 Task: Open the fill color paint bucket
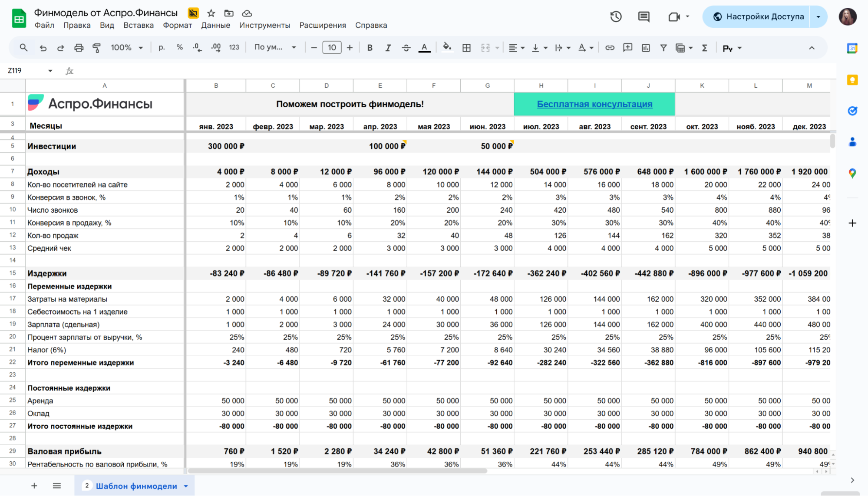[x=447, y=48]
